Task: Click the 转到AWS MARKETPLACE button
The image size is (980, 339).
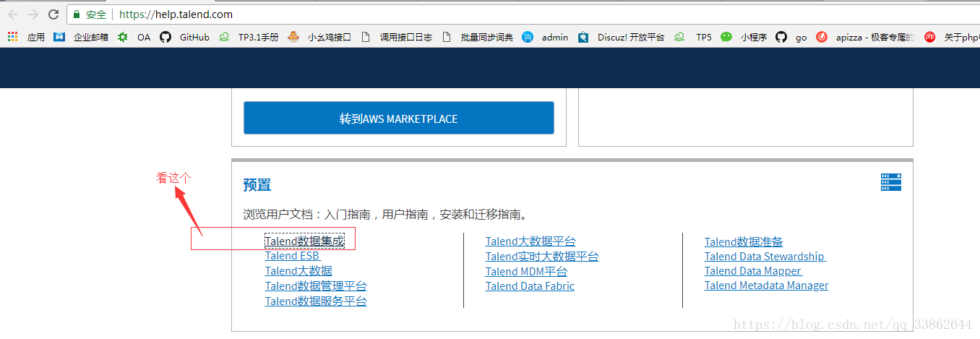Action: [x=399, y=118]
